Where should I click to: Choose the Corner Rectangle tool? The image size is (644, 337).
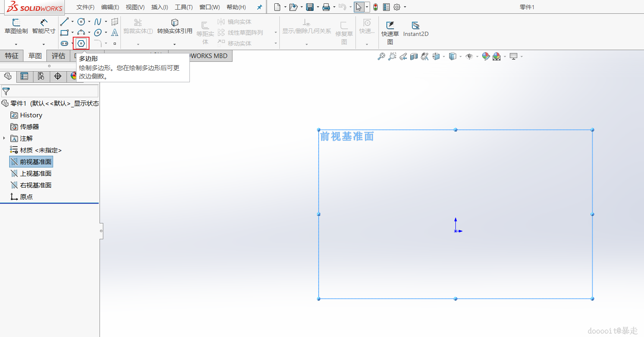pyautogui.click(x=64, y=33)
